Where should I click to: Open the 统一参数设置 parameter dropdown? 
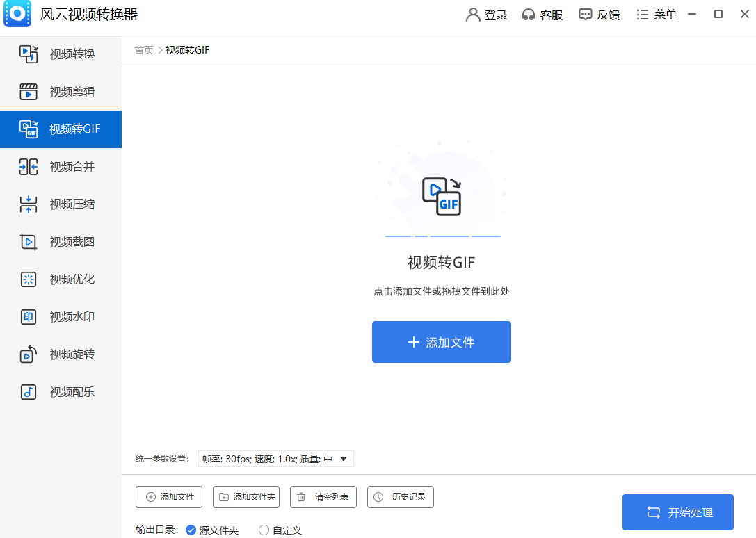point(275,459)
